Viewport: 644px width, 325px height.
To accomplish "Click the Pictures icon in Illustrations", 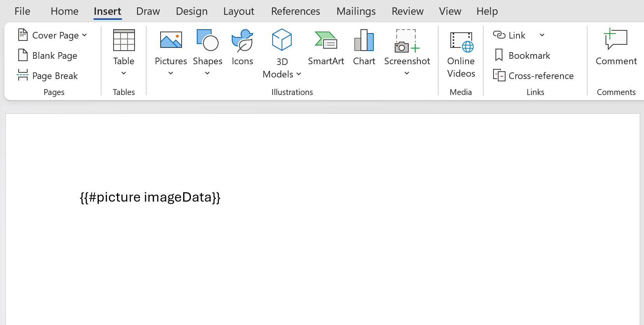I will point(171,40).
